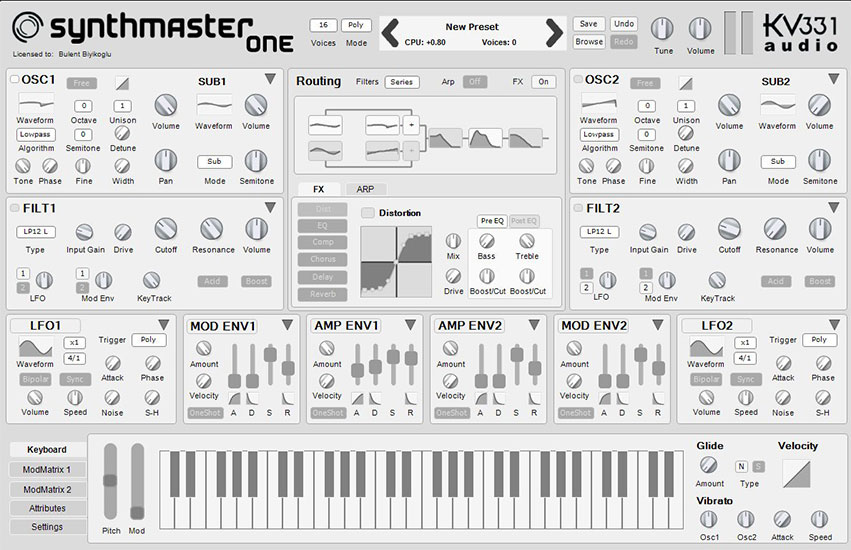Toggle the FX On button in Routing
The height and width of the screenshot is (550, 851).
[543, 82]
